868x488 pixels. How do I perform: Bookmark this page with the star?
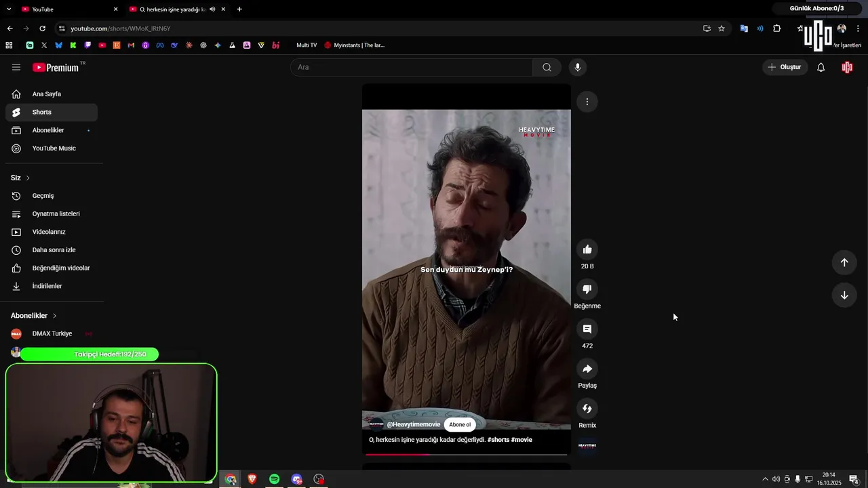[x=722, y=28]
